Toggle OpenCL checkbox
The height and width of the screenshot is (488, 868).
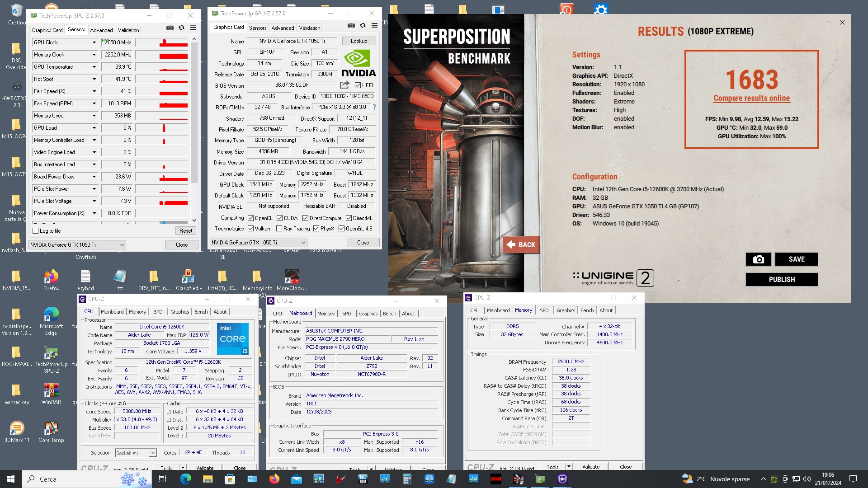[250, 218]
